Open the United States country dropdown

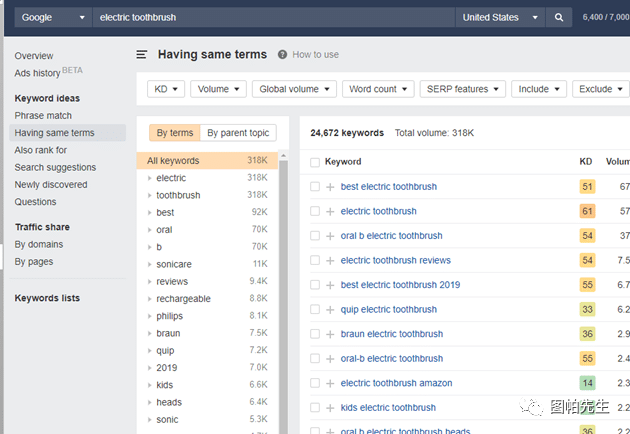501,17
